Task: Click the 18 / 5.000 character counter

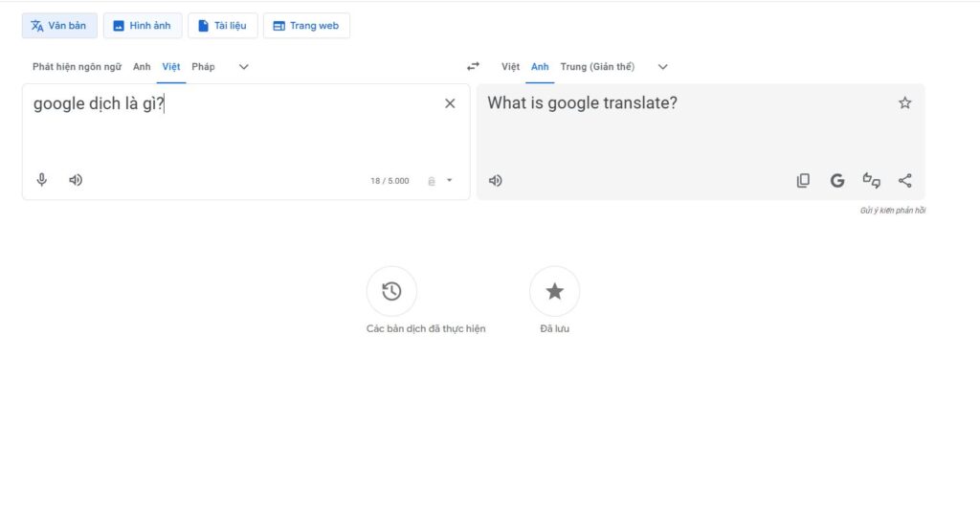Action: 390,181
